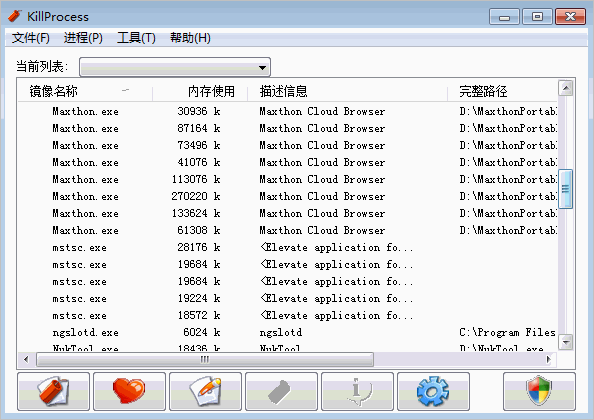Click vertical scrollbar down arrow
This screenshot has width=594, height=420.
tap(566, 342)
